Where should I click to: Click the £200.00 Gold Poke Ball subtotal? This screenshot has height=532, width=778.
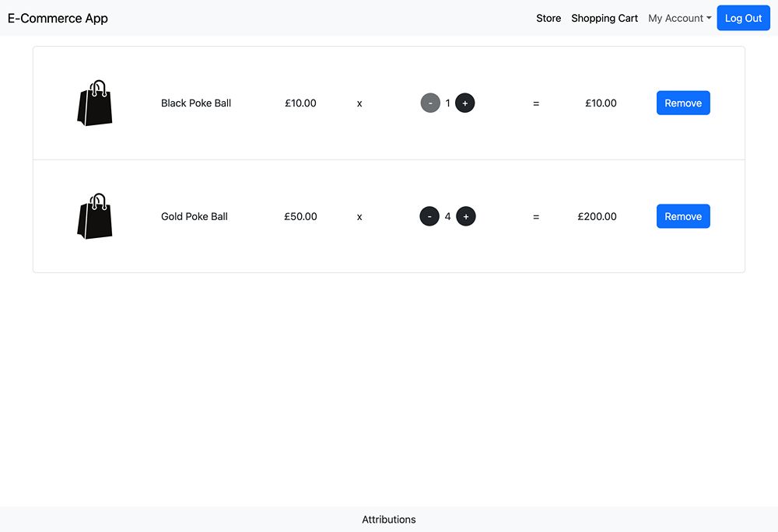597,216
